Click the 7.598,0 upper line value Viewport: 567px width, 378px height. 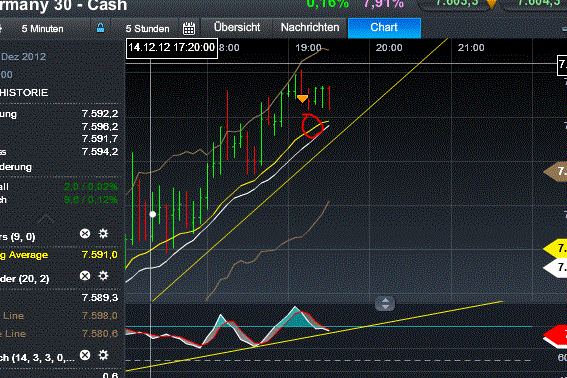coord(100,316)
